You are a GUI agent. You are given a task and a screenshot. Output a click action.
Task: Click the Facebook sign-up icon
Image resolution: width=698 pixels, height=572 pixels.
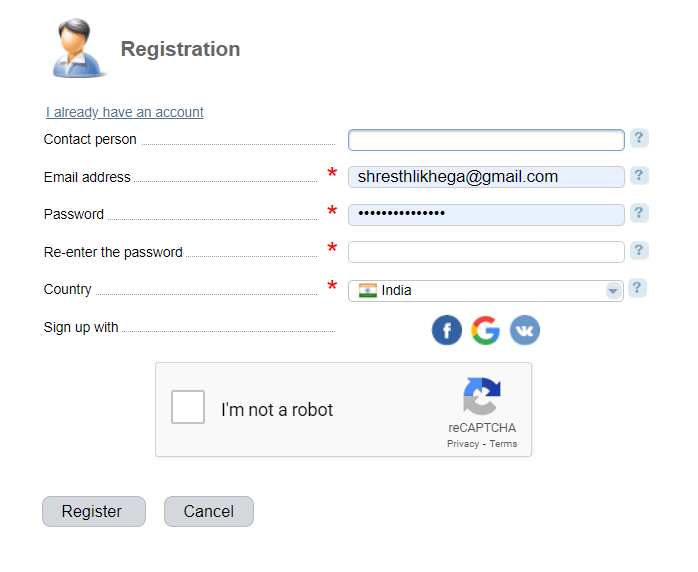pos(447,330)
